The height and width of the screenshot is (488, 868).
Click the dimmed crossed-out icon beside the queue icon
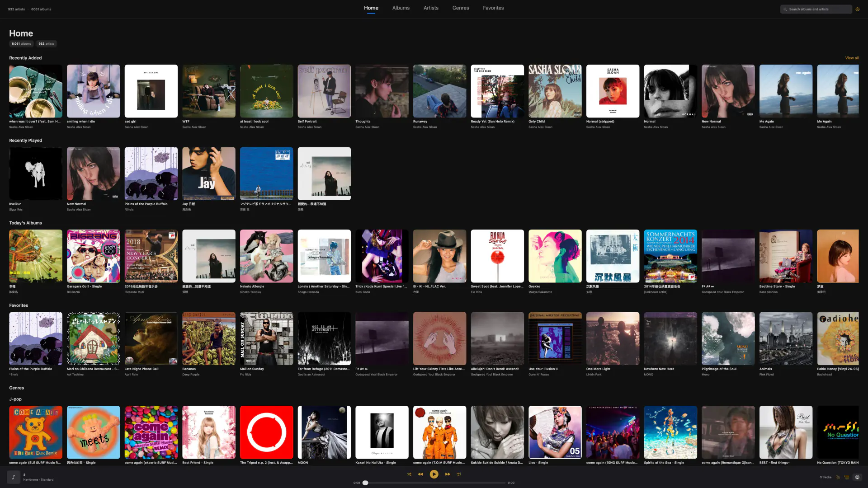click(x=838, y=477)
